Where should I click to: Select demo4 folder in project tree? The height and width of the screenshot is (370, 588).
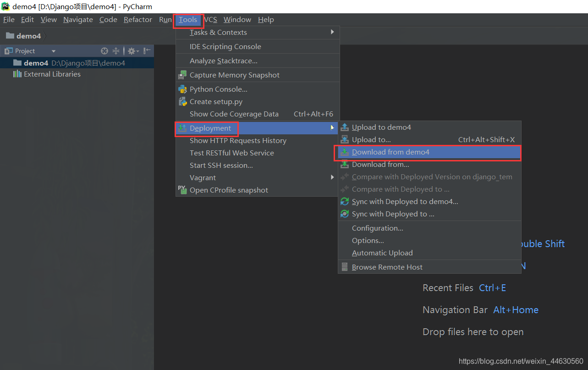coord(77,63)
